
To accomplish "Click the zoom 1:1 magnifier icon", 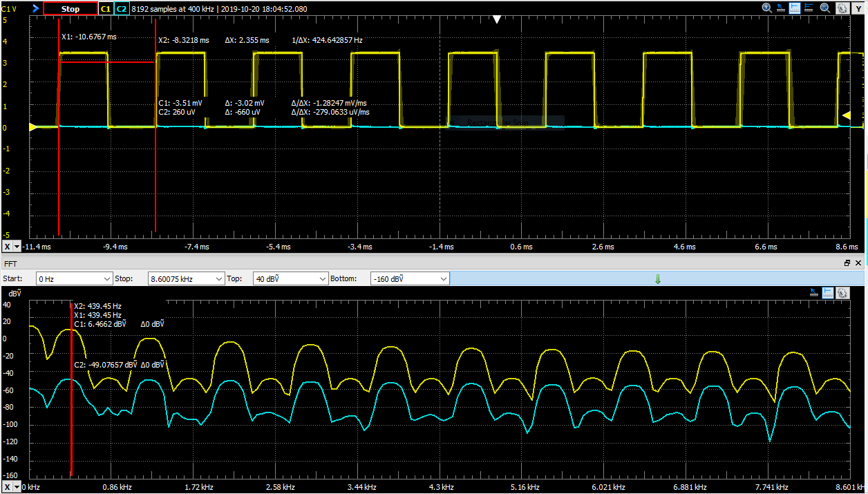I will coord(767,8).
